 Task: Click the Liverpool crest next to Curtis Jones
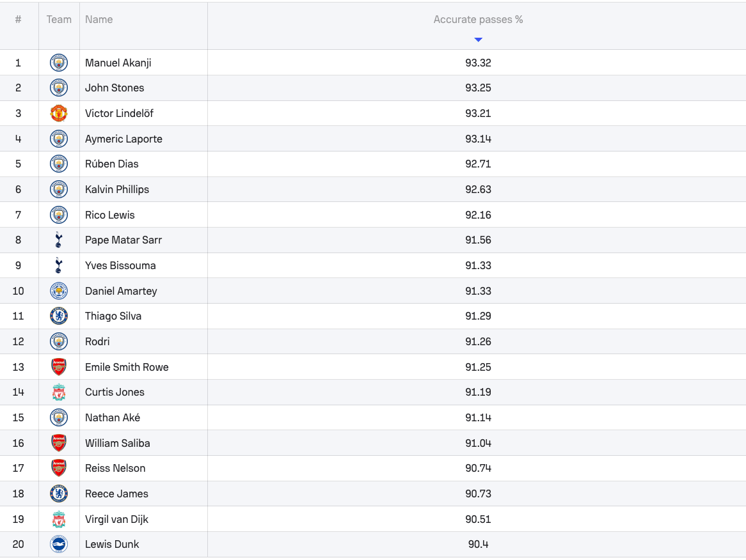tap(59, 392)
